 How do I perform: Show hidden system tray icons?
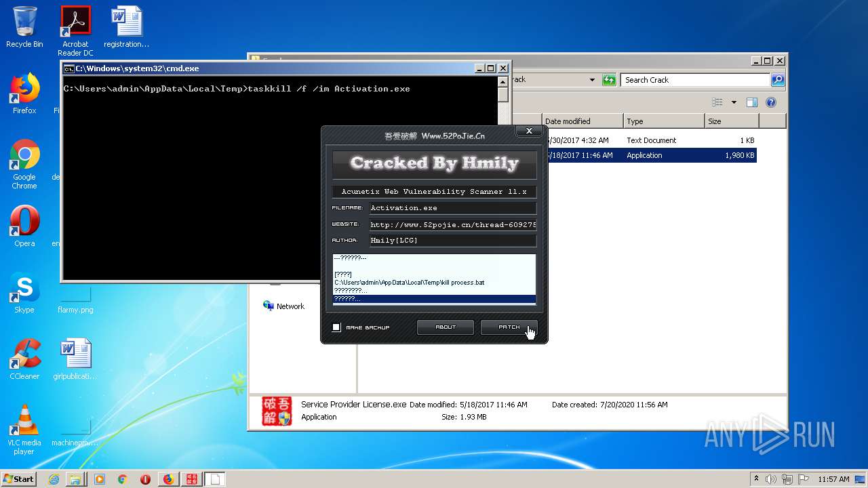(757, 479)
